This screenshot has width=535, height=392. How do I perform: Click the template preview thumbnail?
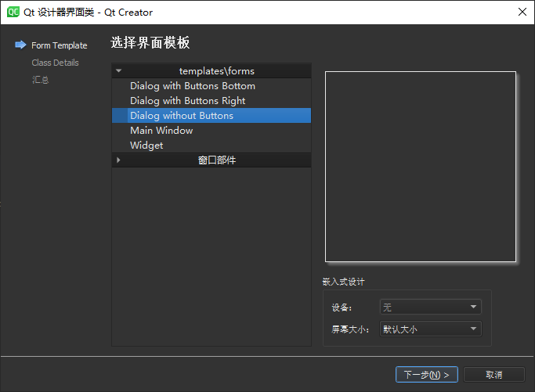point(421,167)
